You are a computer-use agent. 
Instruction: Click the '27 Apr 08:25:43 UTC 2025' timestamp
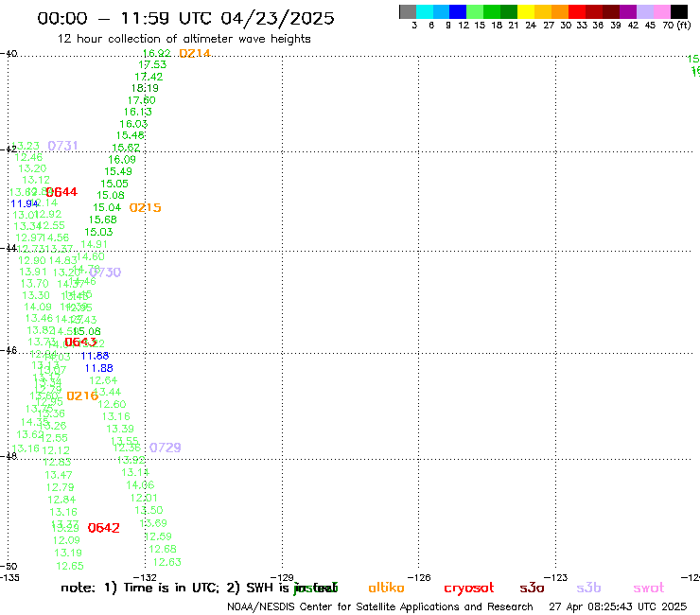click(x=618, y=607)
